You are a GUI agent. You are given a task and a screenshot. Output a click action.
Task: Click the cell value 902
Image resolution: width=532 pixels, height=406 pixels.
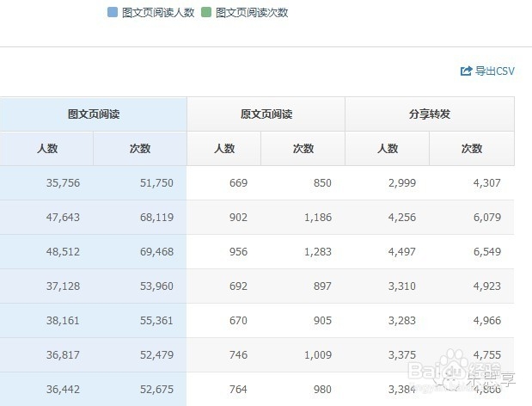pos(238,218)
